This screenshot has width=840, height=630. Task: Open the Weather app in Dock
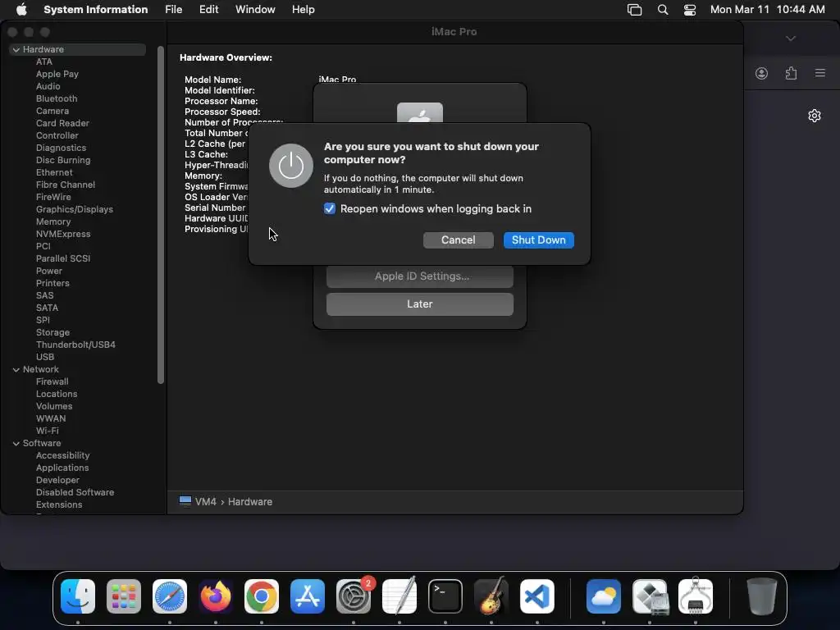604,596
